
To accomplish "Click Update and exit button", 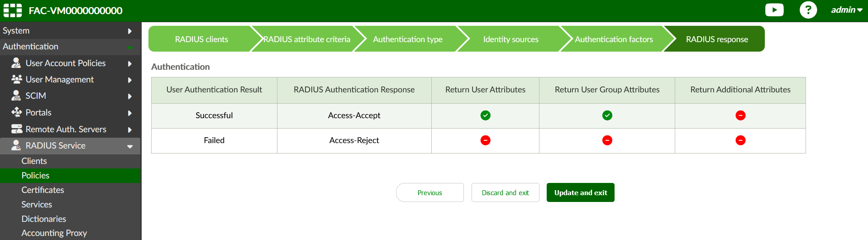I will click(580, 192).
